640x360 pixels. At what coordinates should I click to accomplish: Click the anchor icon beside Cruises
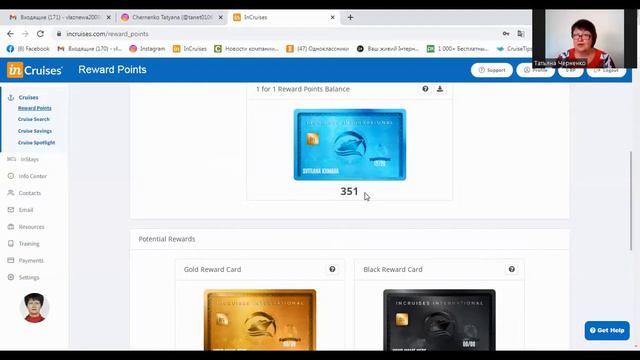[x=11, y=98]
